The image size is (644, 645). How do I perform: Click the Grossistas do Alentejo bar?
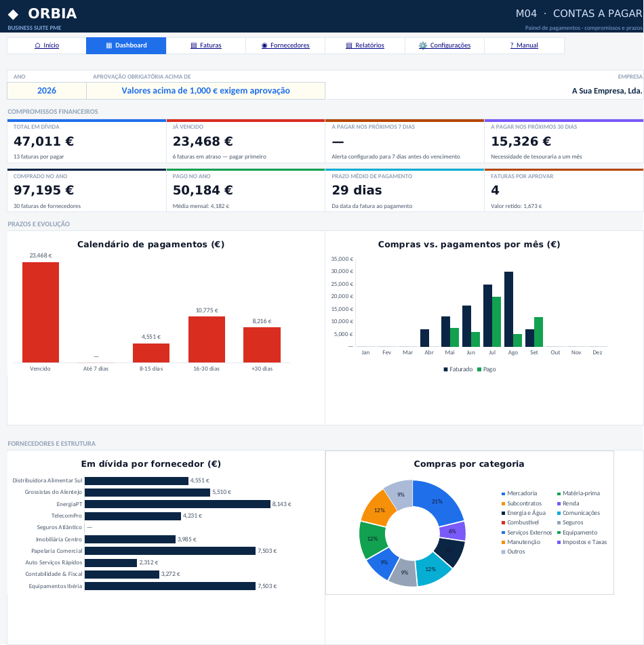coord(147,493)
